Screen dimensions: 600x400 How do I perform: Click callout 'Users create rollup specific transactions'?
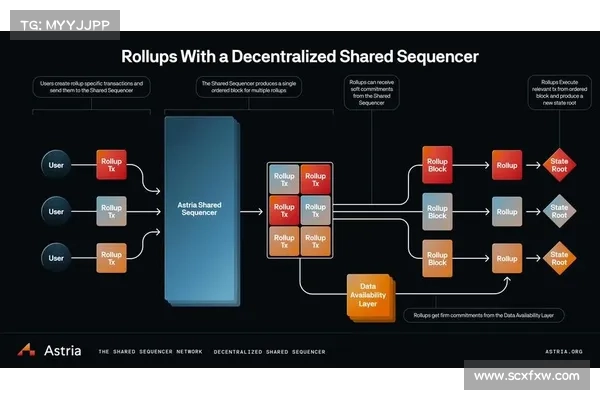[x=91, y=87]
